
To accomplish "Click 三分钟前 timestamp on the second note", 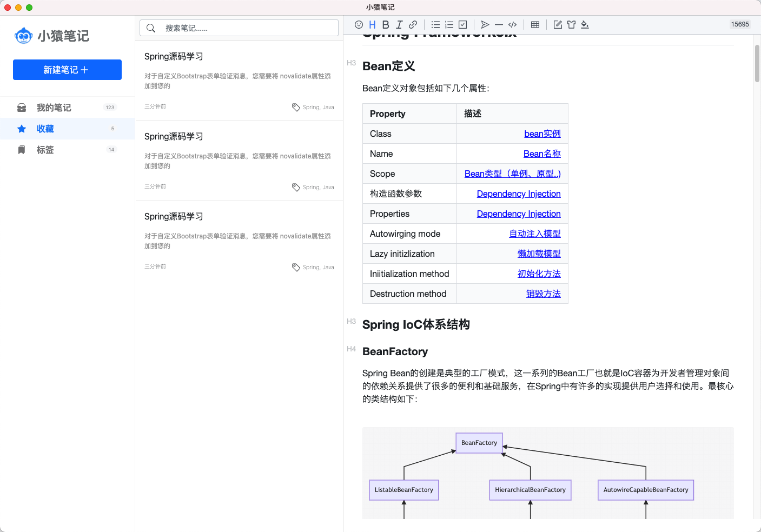I will tap(155, 187).
